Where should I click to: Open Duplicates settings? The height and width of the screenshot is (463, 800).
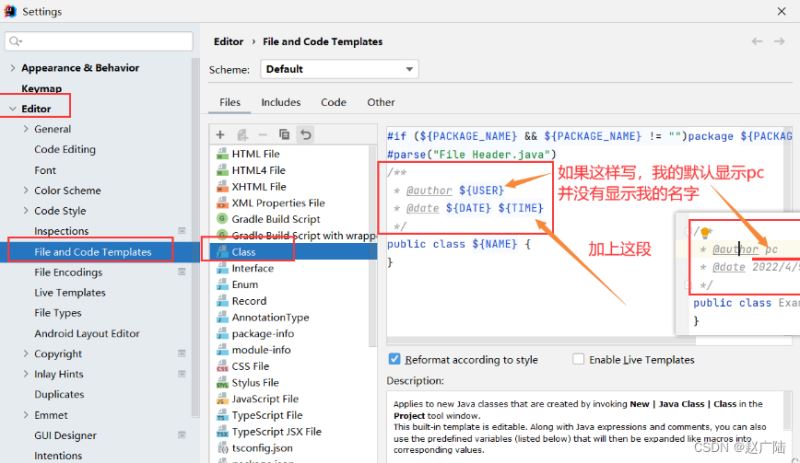click(59, 394)
